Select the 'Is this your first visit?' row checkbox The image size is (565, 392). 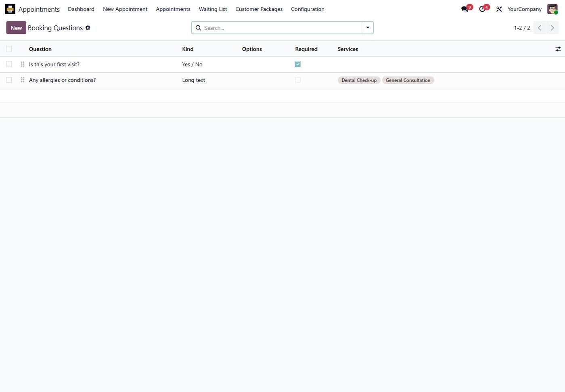click(x=9, y=65)
